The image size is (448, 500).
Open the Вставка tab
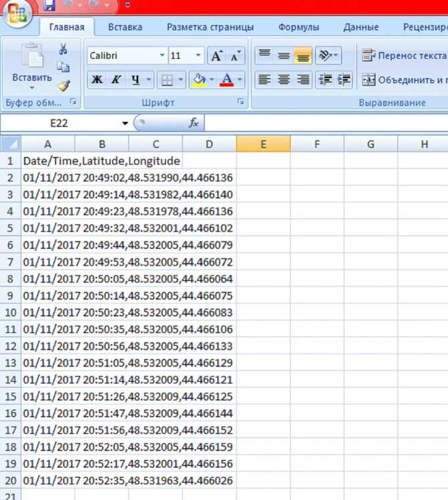pyautogui.click(x=125, y=27)
